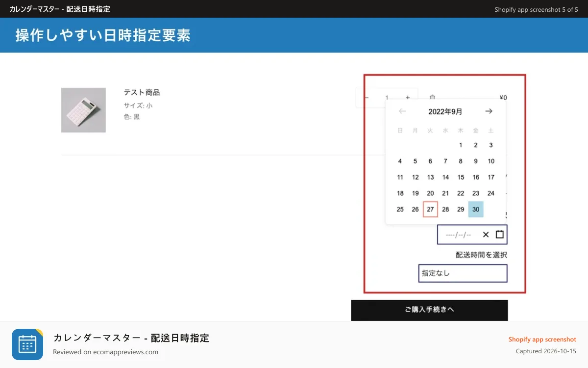Viewport: 588px width, 368px height.
Task: Click 'Captured 2026-10-15' text
Action: pyautogui.click(x=546, y=351)
